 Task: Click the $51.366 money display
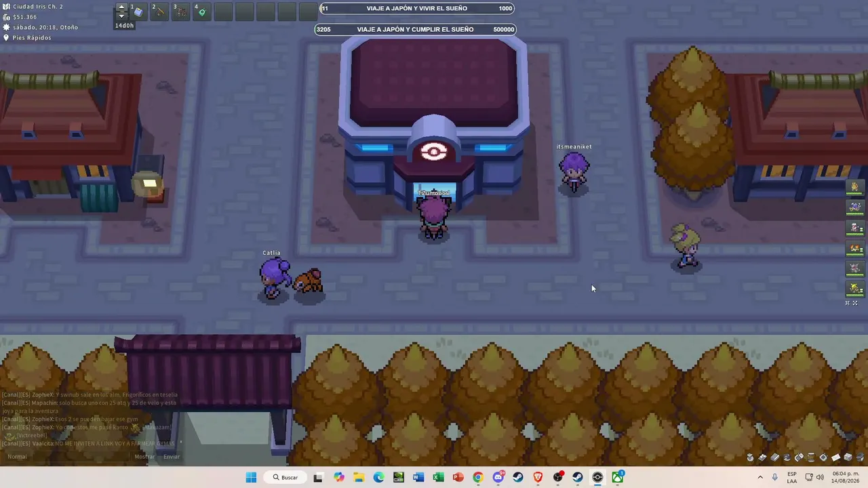24,17
